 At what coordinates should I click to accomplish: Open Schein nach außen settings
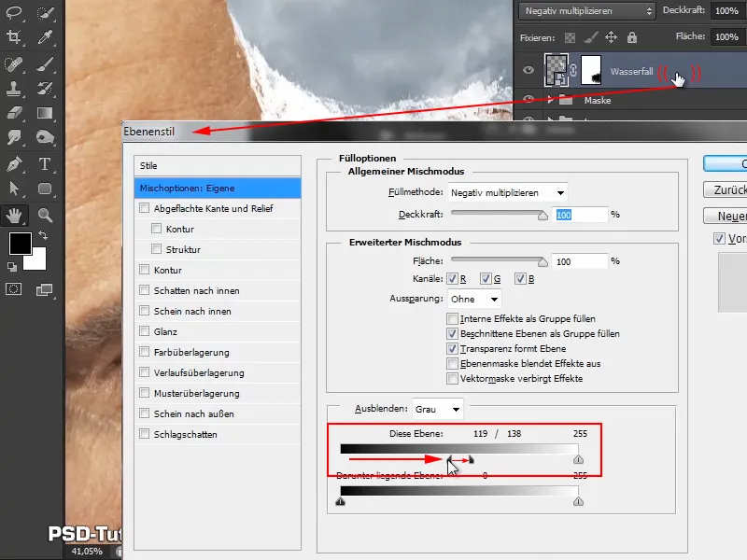[194, 413]
